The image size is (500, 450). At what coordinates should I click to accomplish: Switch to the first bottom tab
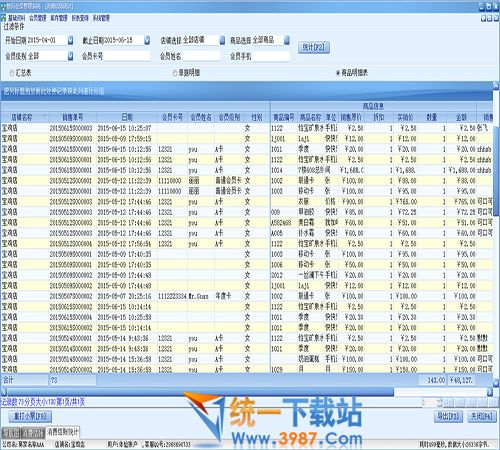tap(11, 433)
